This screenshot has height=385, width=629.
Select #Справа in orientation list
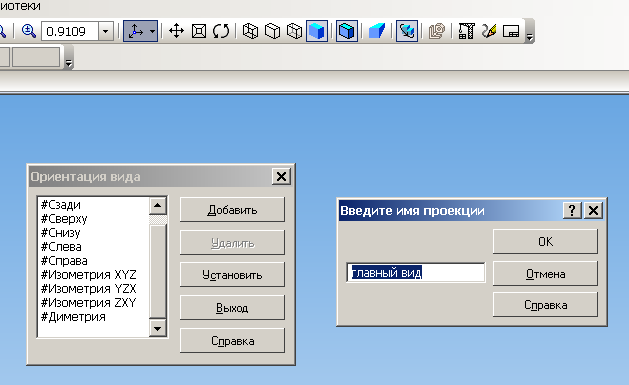click(64, 261)
